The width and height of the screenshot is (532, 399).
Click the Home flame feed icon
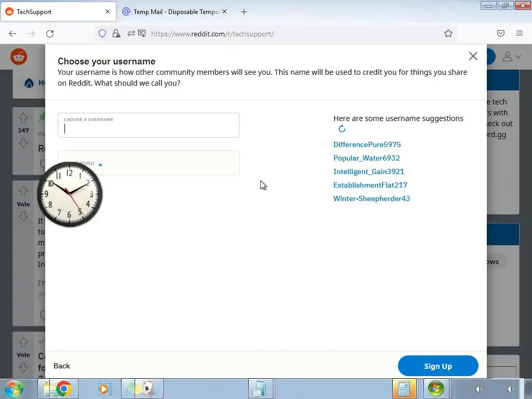point(29,83)
